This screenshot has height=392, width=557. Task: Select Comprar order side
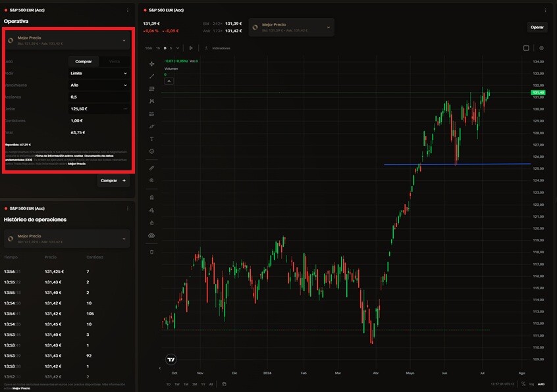click(x=84, y=61)
